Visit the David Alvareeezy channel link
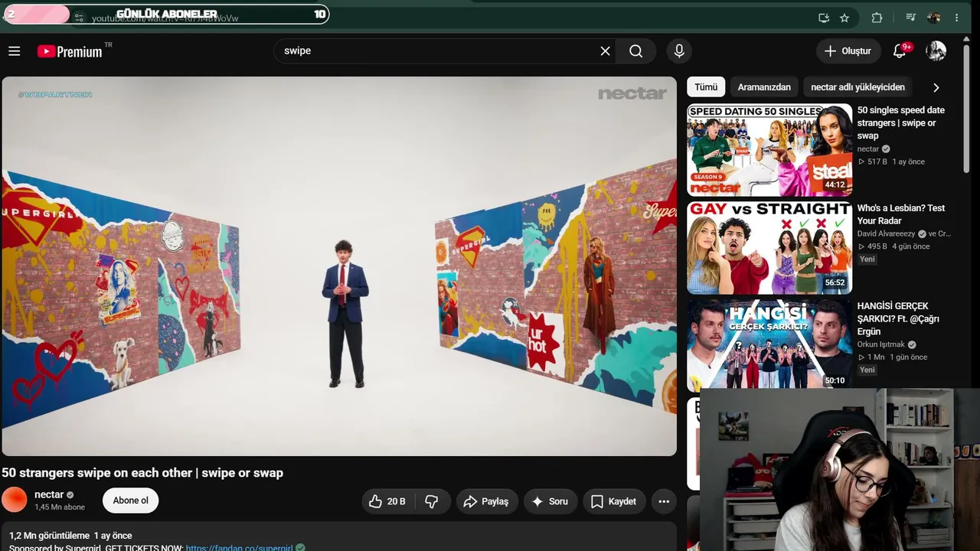Viewport: 980px width, 551px height. click(886, 234)
